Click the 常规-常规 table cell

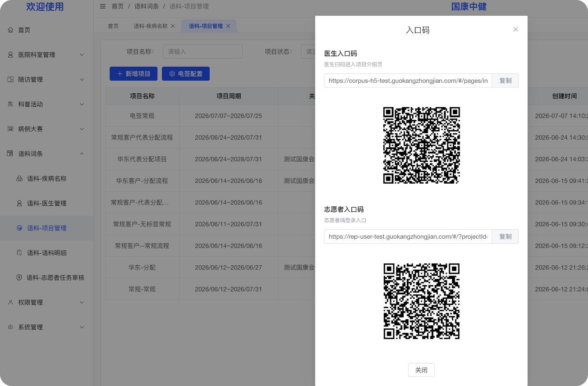point(142,289)
